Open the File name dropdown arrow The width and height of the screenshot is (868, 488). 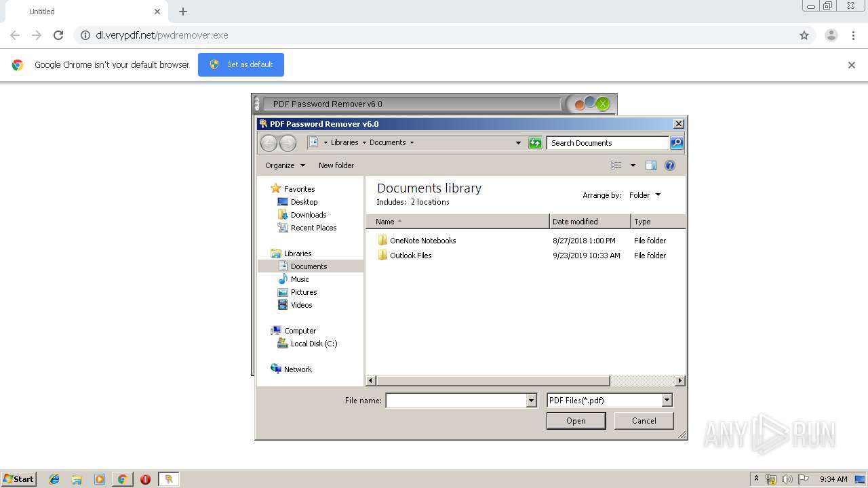(532, 401)
